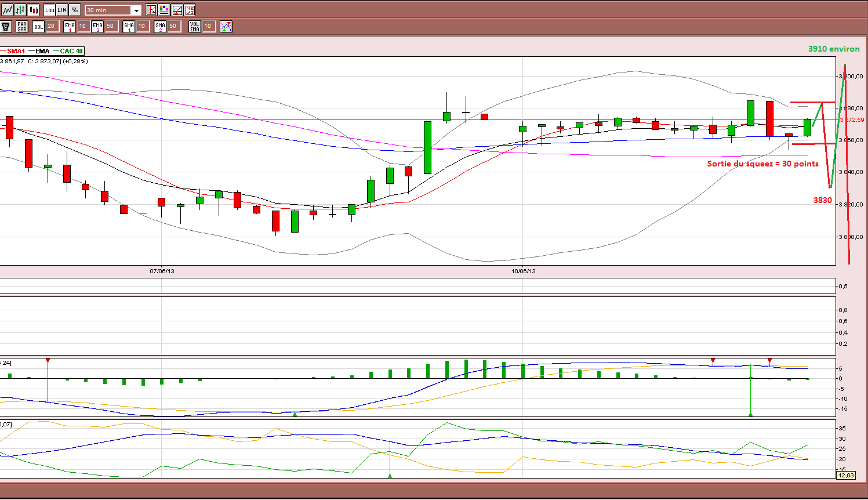Click the 10/06/13 date label
The height and width of the screenshot is (500, 868).
coord(524,271)
